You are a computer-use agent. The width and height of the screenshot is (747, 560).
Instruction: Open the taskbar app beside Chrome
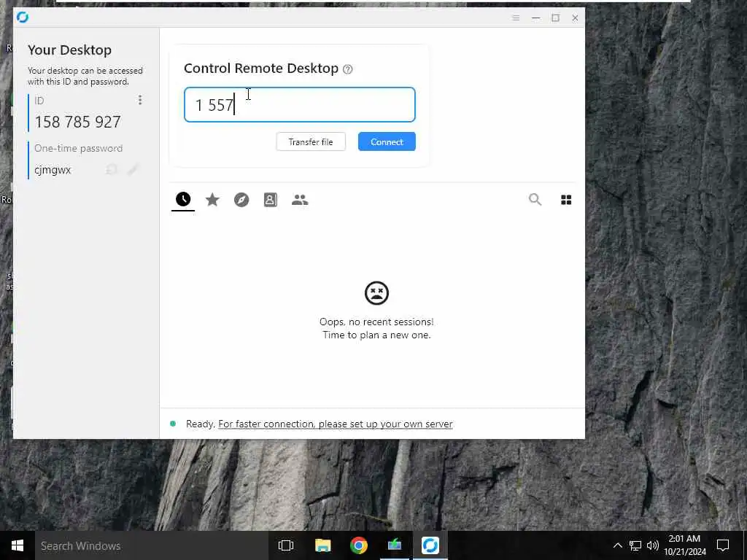(x=395, y=545)
